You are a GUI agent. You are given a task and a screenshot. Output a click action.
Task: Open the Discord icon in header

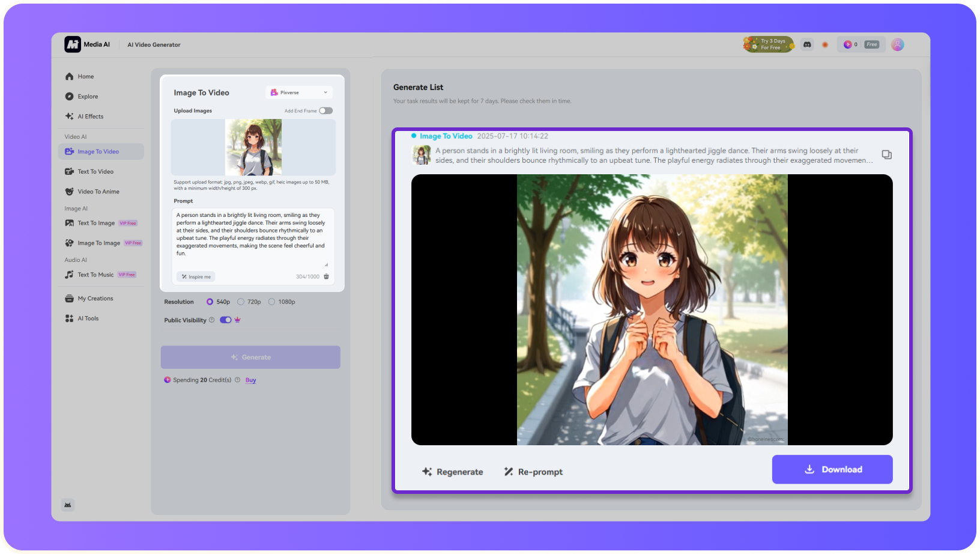pyautogui.click(x=807, y=44)
